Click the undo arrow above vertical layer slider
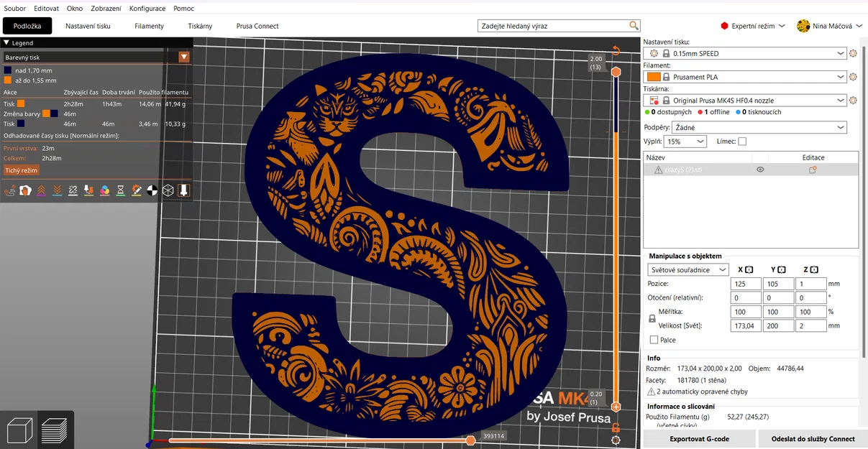 616,51
